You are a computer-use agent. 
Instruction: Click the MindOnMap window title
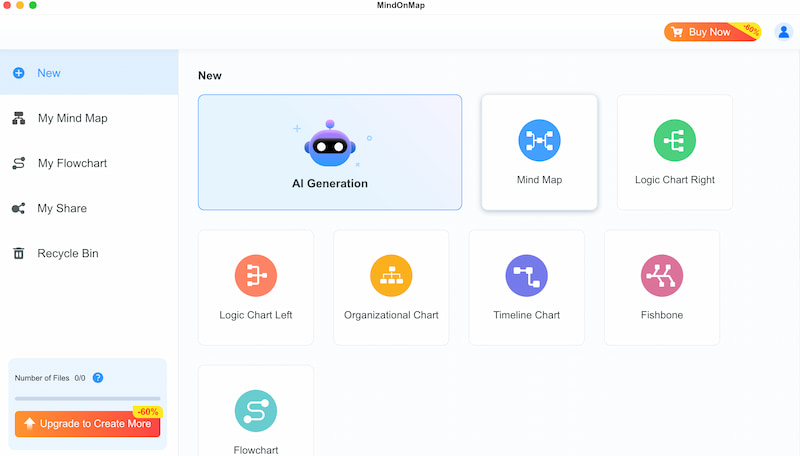click(401, 5)
